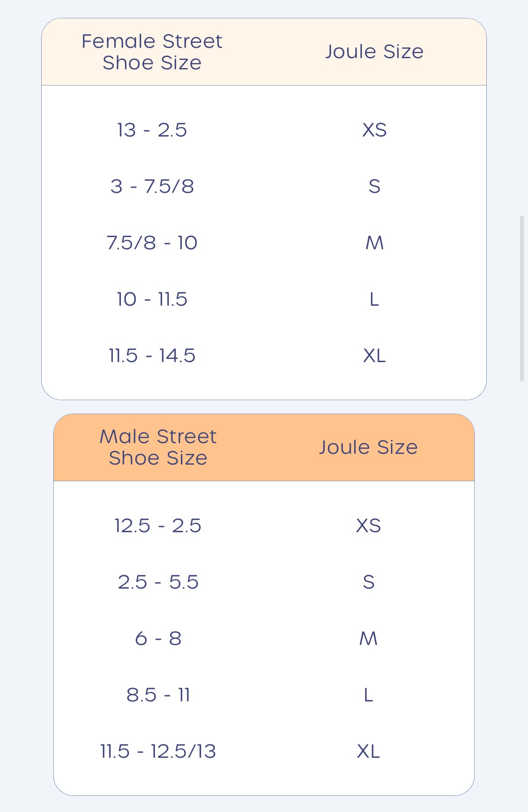The height and width of the screenshot is (812, 528).
Task: Click the Female Street Shoe Size header
Action: [x=152, y=52]
